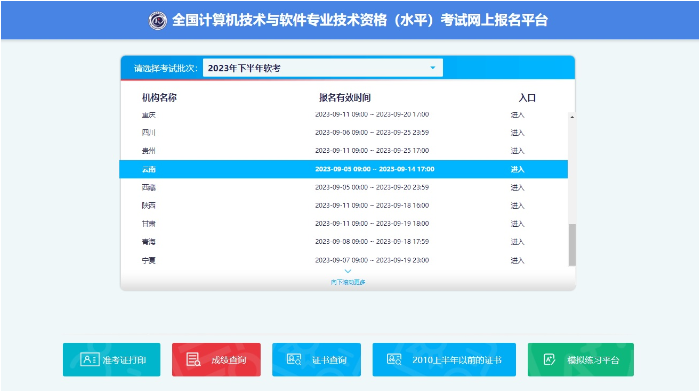Click 进入 link for 陕西 row
The image size is (699, 391).
(x=518, y=206)
